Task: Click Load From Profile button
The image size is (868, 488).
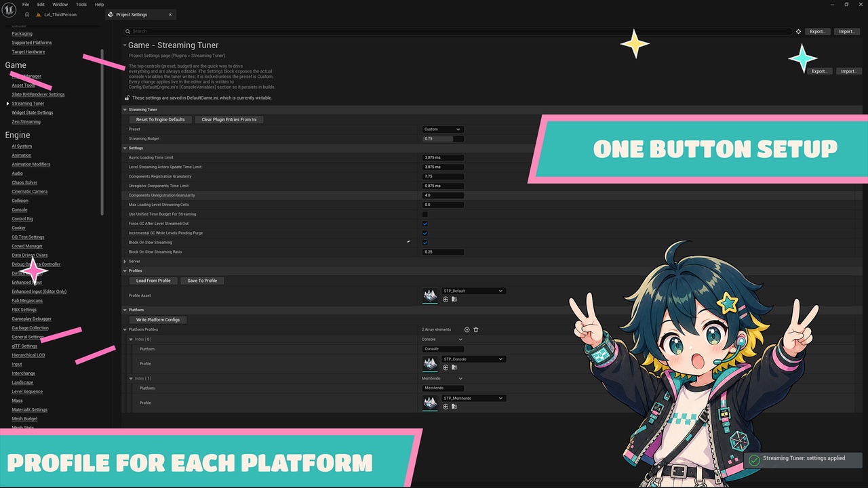Action: click(x=153, y=281)
